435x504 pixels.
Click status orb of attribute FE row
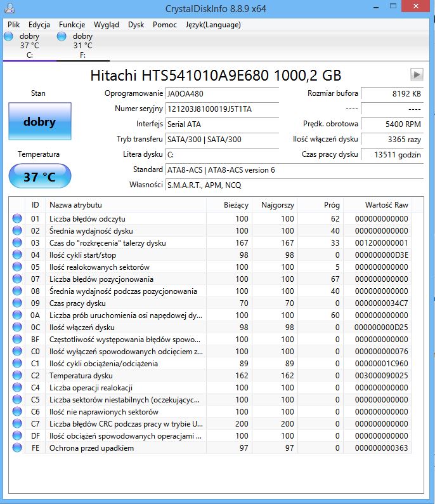click(x=17, y=448)
